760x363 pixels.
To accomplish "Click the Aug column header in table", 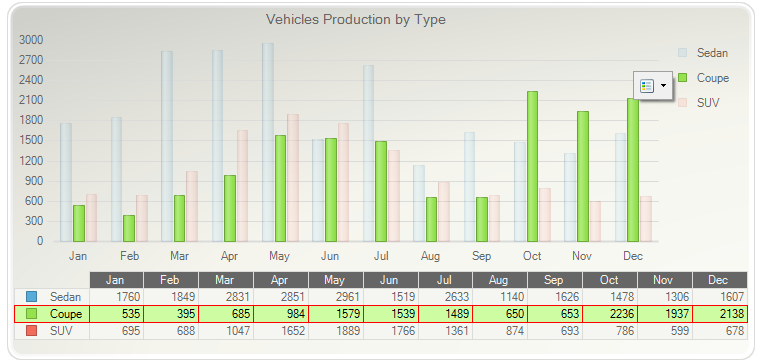I will (500, 280).
